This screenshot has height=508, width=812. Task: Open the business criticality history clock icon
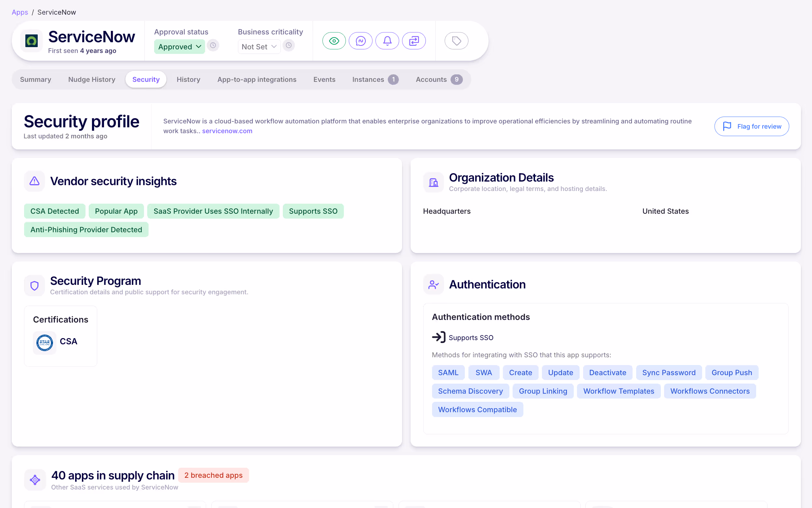pos(288,45)
